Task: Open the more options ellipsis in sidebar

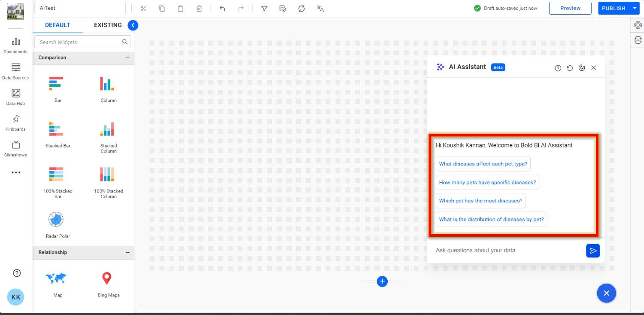Action: click(16, 172)
